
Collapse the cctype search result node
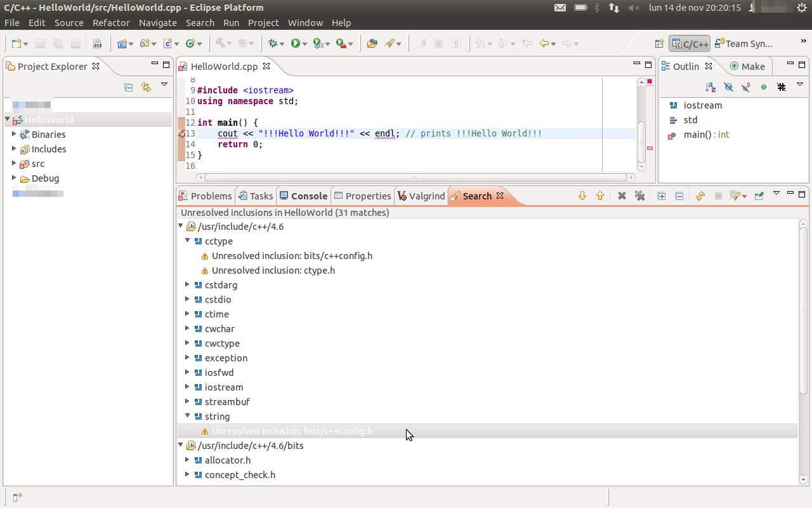click(x=187, y=241)
